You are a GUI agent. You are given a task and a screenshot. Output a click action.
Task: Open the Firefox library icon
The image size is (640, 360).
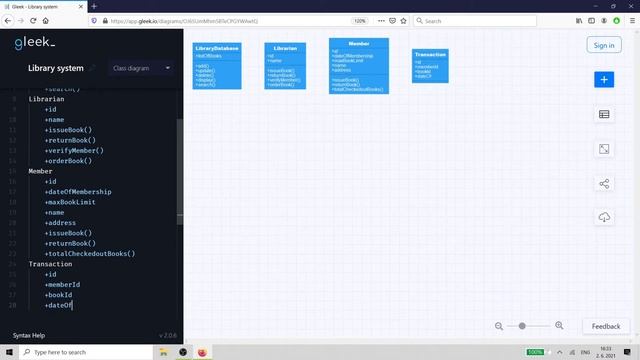(579, 21)
